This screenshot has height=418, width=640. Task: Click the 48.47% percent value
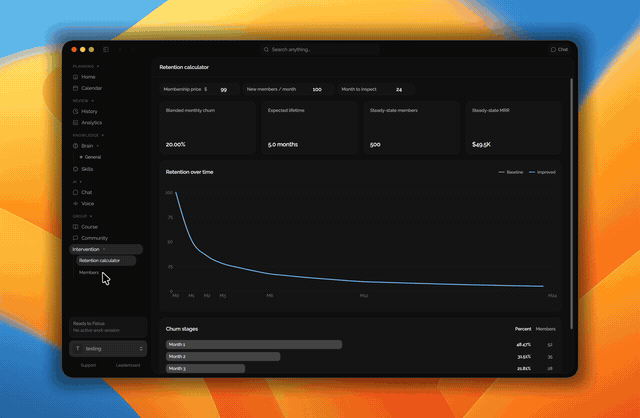[x=523, y=345]
